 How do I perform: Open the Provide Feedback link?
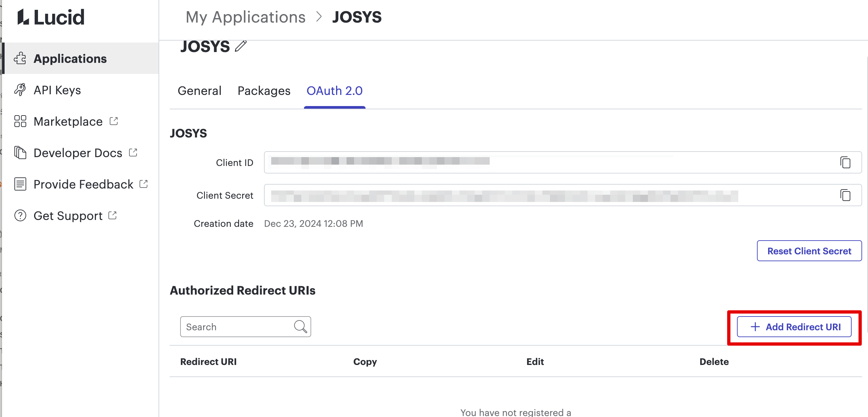point(83,184)
